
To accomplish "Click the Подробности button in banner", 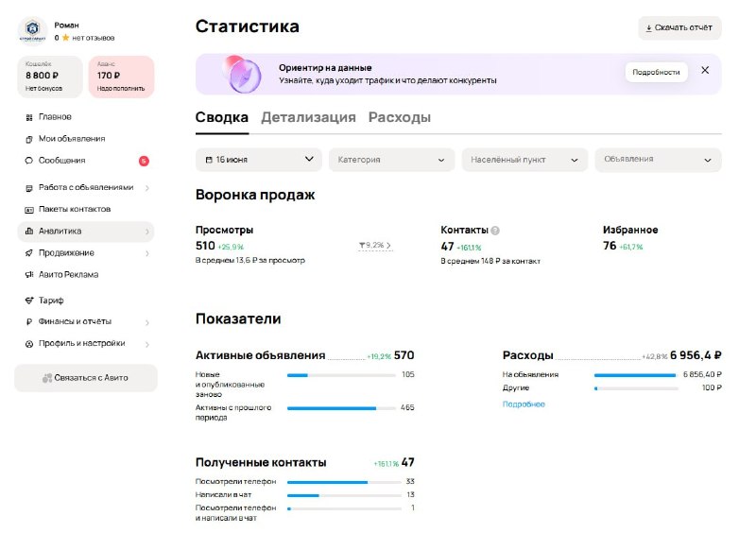I will pyautogui.click(x=656, y=72).
